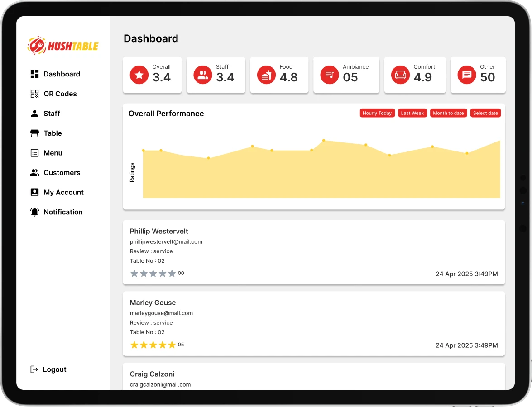
Task: Click the Overall Performance chart title
Action: coord(166,114)
